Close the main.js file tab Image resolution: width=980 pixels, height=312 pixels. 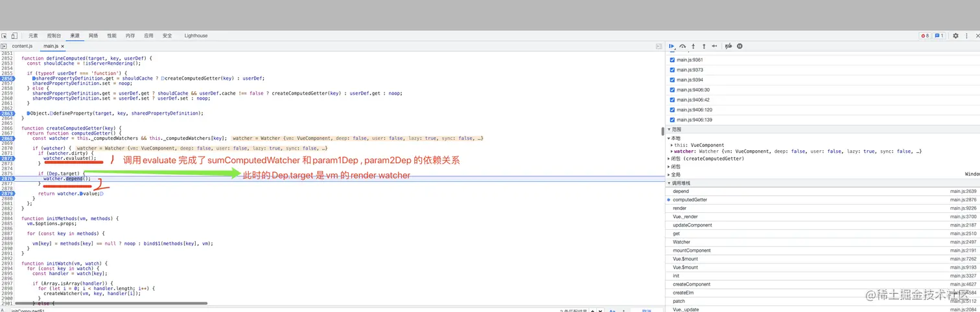[x=62, y=47]
